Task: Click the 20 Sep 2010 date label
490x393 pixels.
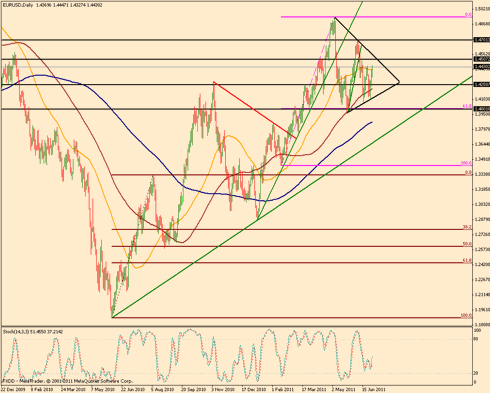Action: pyautogui.click(x=193, y=389)
